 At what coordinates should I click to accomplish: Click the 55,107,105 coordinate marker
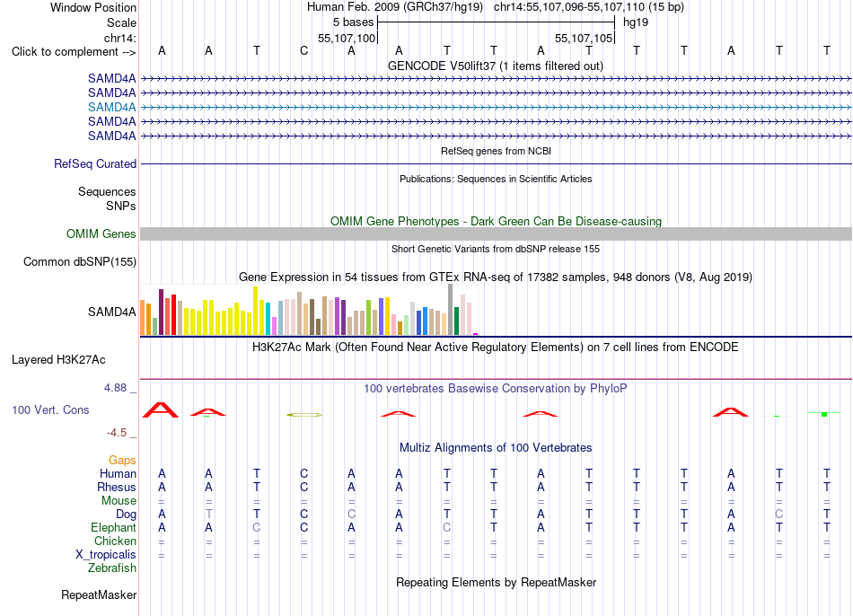coord(584,38)
